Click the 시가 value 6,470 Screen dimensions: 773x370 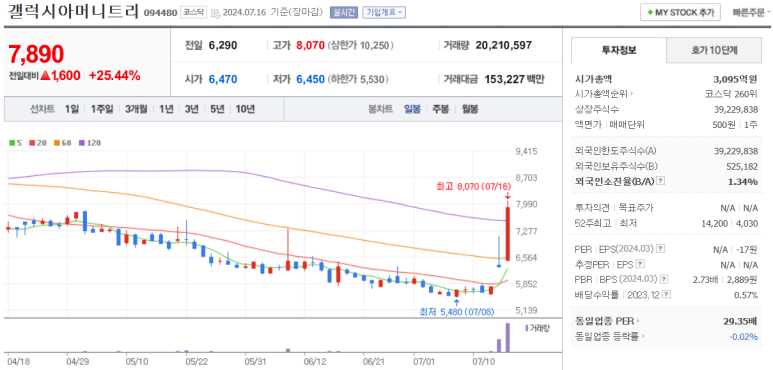pos(223,79)
